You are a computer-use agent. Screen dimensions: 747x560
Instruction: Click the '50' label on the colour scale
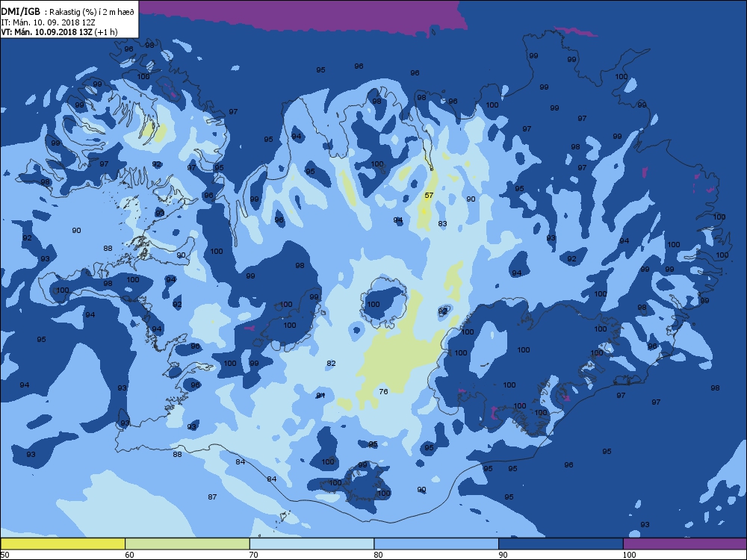tap(4, 555)
